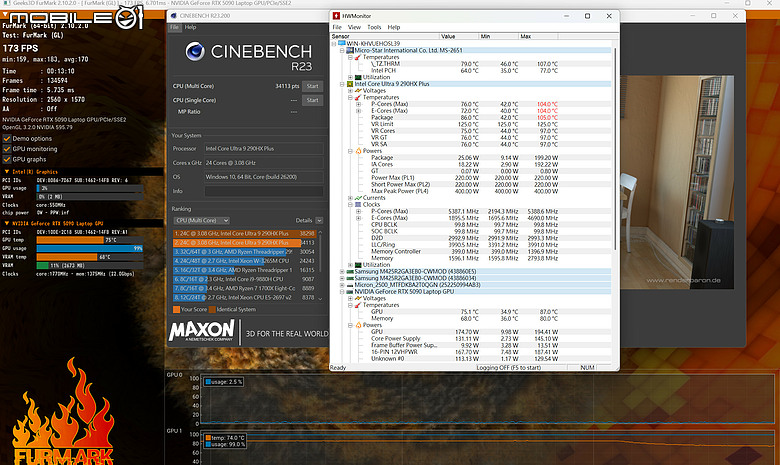The image size is (780, 465).
Task: Open the Tools menu in HWMonitor
Action: pos(374,27)
